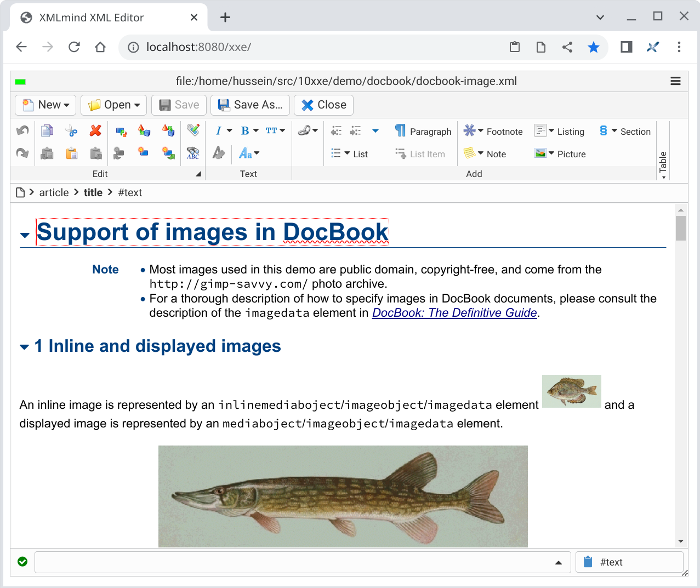Image resolution: width=700 pixels, height=588 pixels.
Task: Click the Cut scissors icon
Action: [71, 130]
